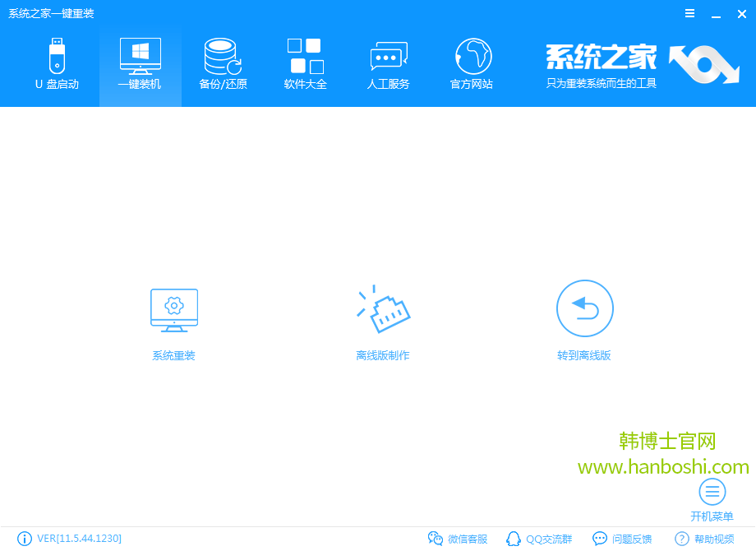Expand the 开机菜单 list button options
Image resolution: width=756 pixels, height=551 pixels.
(x=712, y=492)
